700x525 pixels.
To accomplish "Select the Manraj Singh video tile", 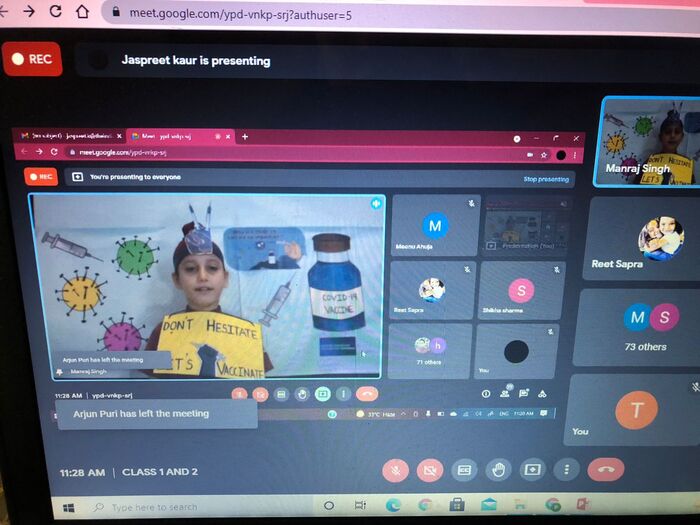I will 647,142.
